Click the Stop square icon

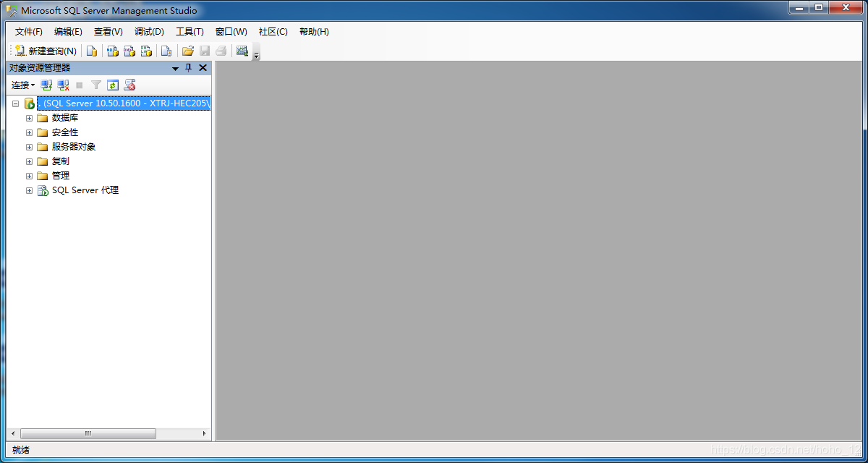80,85
